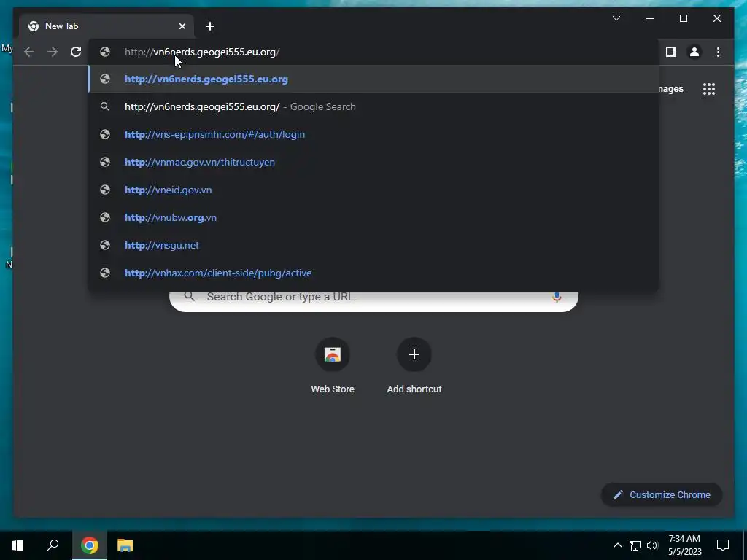This screenshot has height=560, width=747.
Task: Click the address bar URL text
Action: click(x=202, y=52)
